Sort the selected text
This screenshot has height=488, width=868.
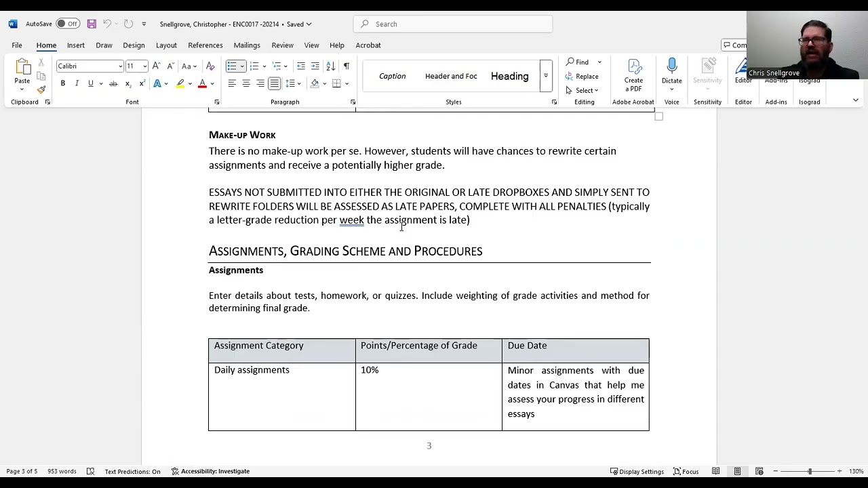click(330, 66)
